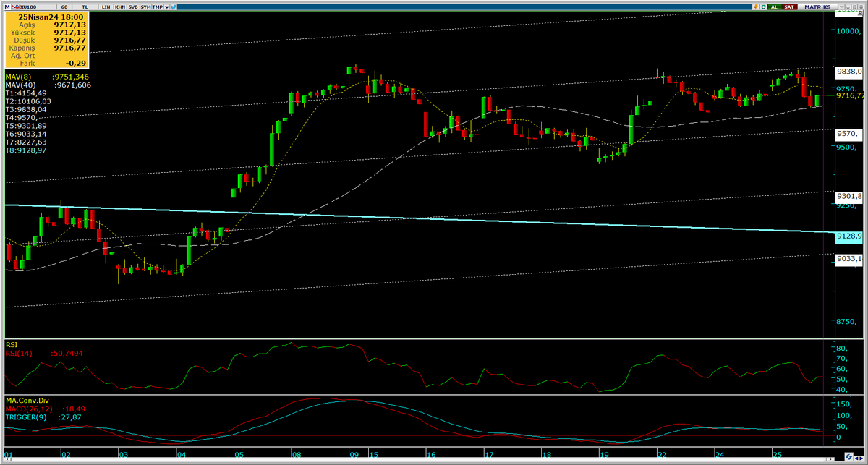
Task: Click the T3:9838,04 trend label
Action: point(26,109)
